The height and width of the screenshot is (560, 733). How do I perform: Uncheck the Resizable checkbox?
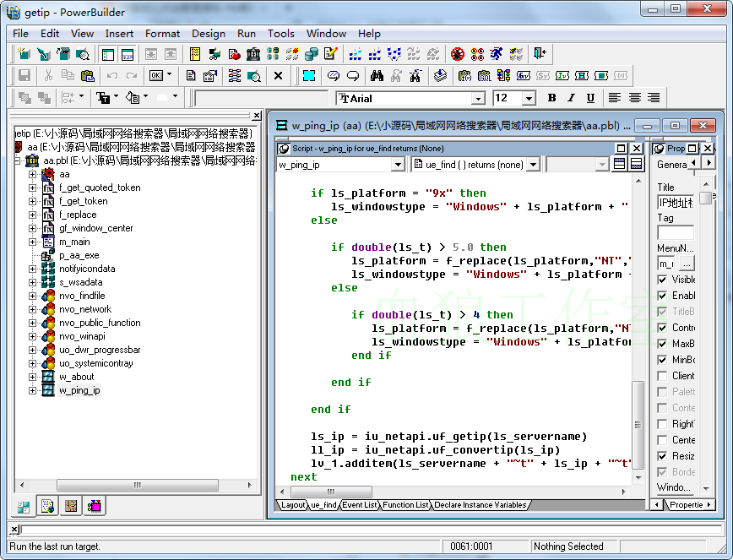tap(662, 456)
